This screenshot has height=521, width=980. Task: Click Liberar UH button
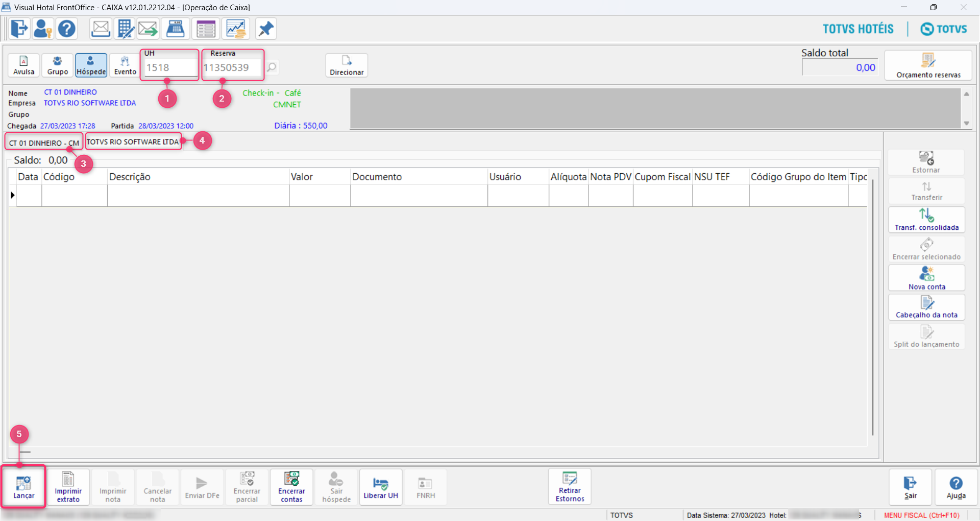tap(381, 487)
